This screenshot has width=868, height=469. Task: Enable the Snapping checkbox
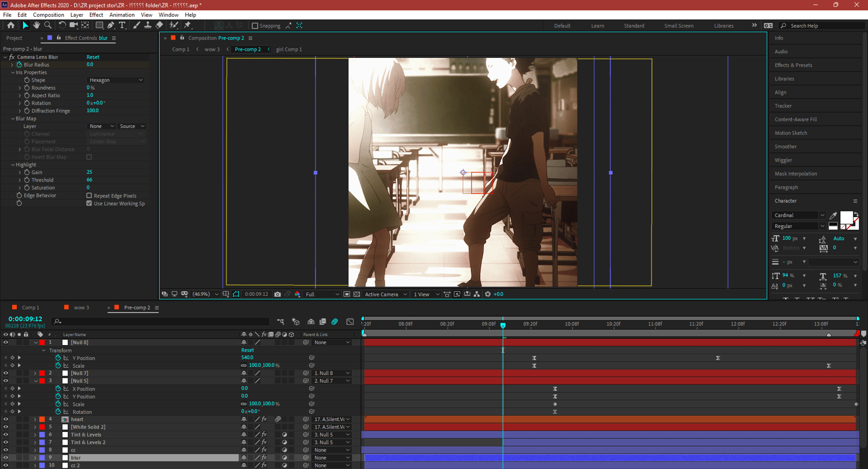coord(255,25)
